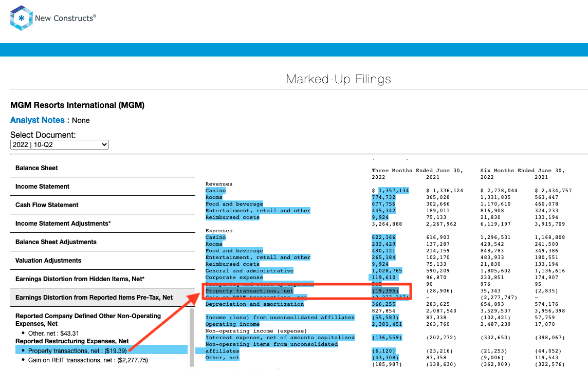Screen dimensions: 588x369
Task: Click the New Constructs hexagon logo
Action: (22, 18)
